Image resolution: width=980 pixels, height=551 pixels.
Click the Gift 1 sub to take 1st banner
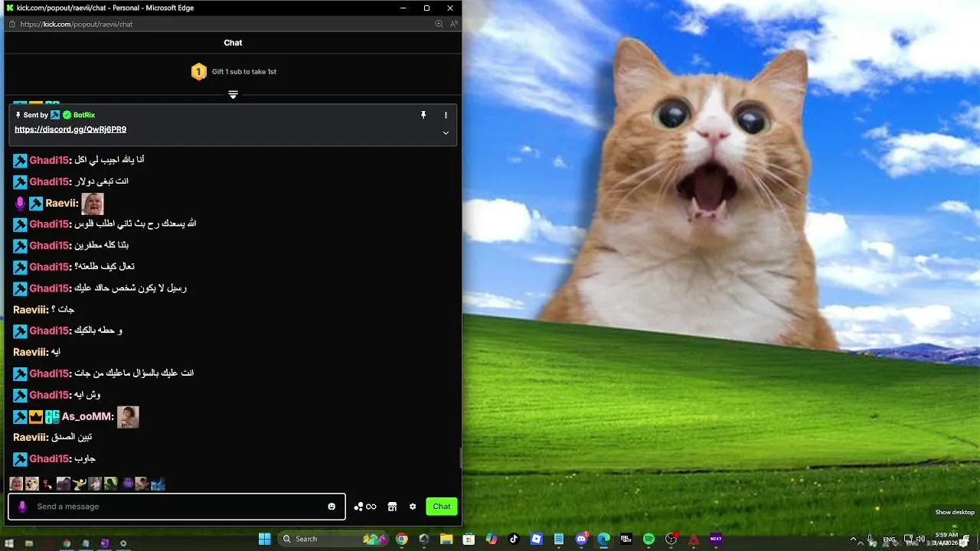pyautogui.click(x=234, y=72)
